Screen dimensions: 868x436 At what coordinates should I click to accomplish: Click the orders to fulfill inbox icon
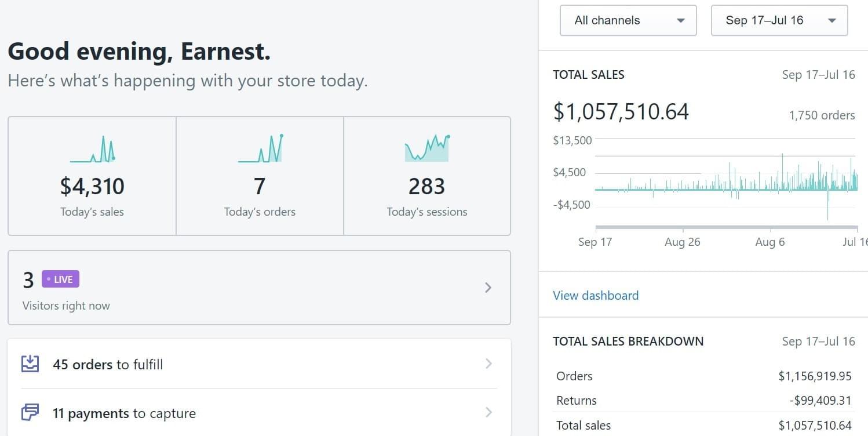click(x=30, y=364)
